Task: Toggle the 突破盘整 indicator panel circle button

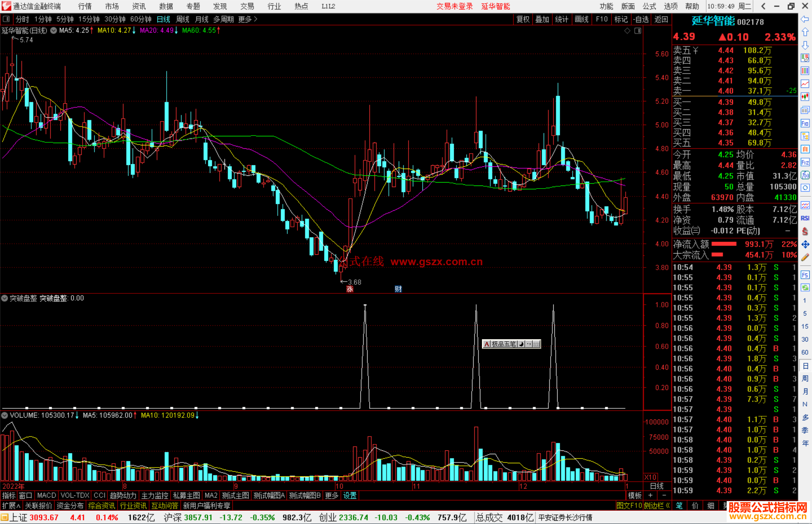Action: (5, 298)
